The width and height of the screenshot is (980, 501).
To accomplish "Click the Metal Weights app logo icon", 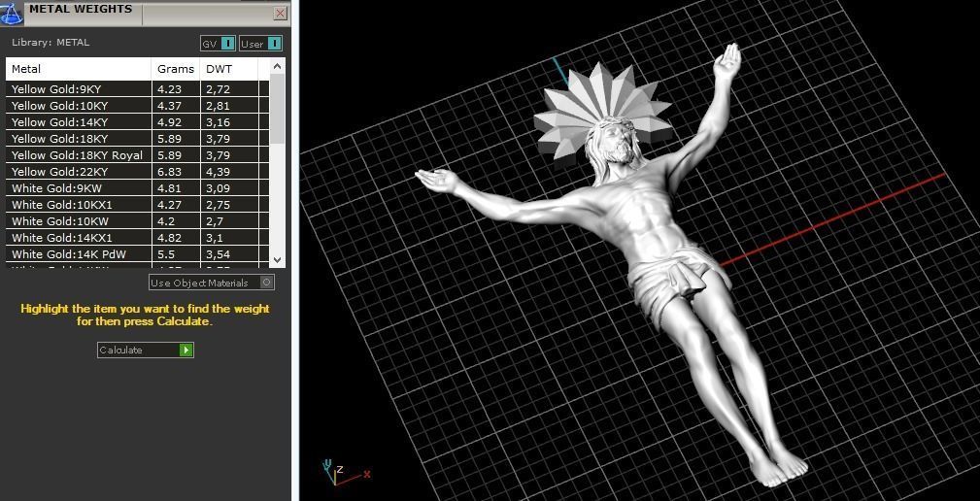I will click(12, 13).
